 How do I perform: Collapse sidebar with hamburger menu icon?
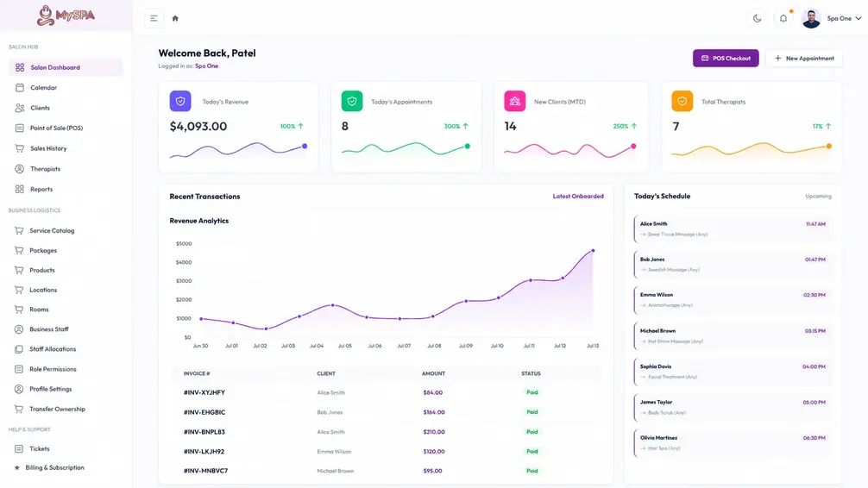click(154, 18)
